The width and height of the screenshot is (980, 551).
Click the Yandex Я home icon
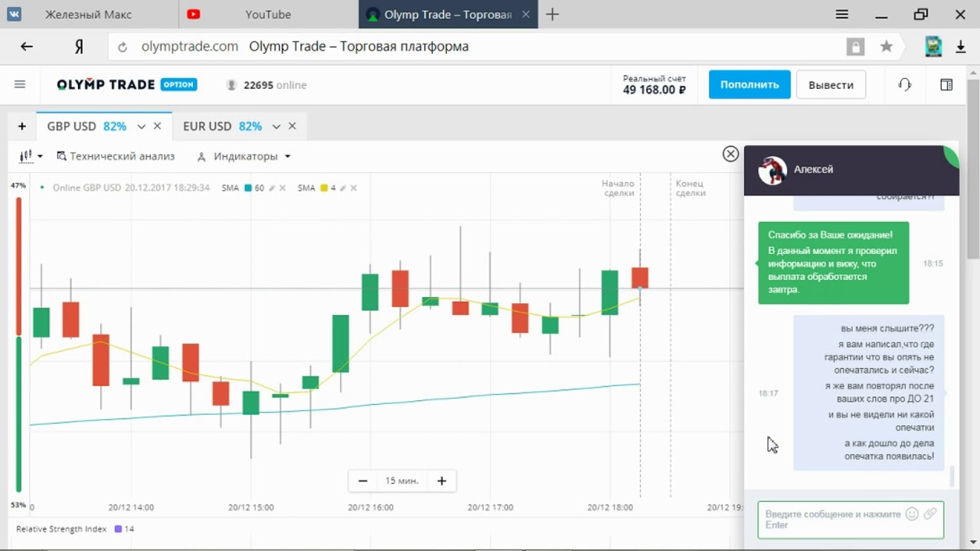tap(79, 47)
